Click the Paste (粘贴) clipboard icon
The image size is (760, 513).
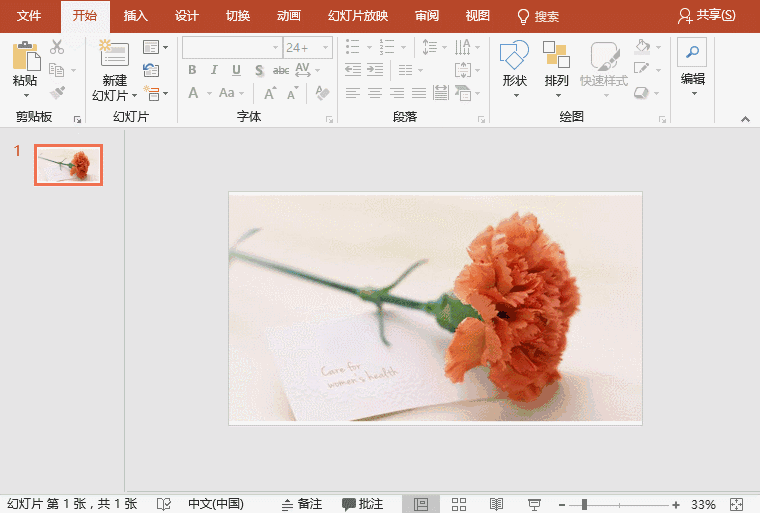(x=25, y=55)
